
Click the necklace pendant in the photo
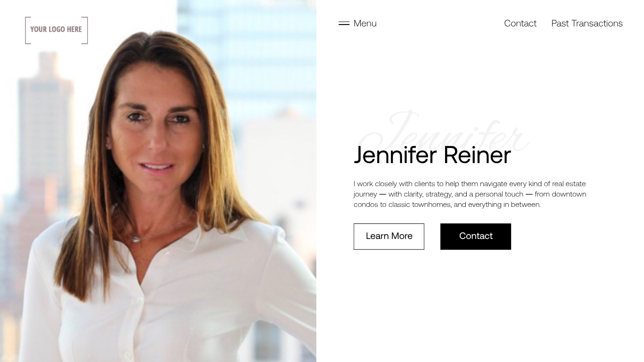(x=136, y=239)
